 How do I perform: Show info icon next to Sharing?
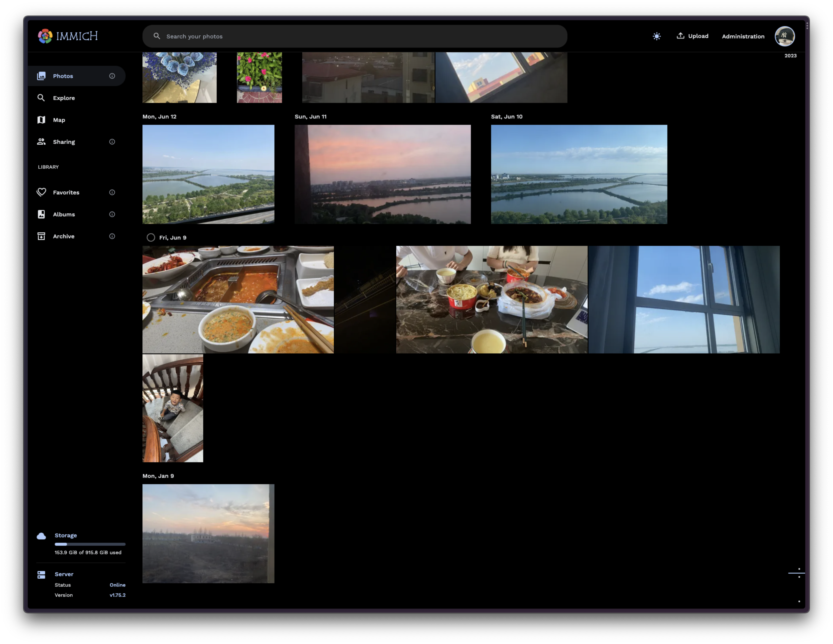pos(112,142)
